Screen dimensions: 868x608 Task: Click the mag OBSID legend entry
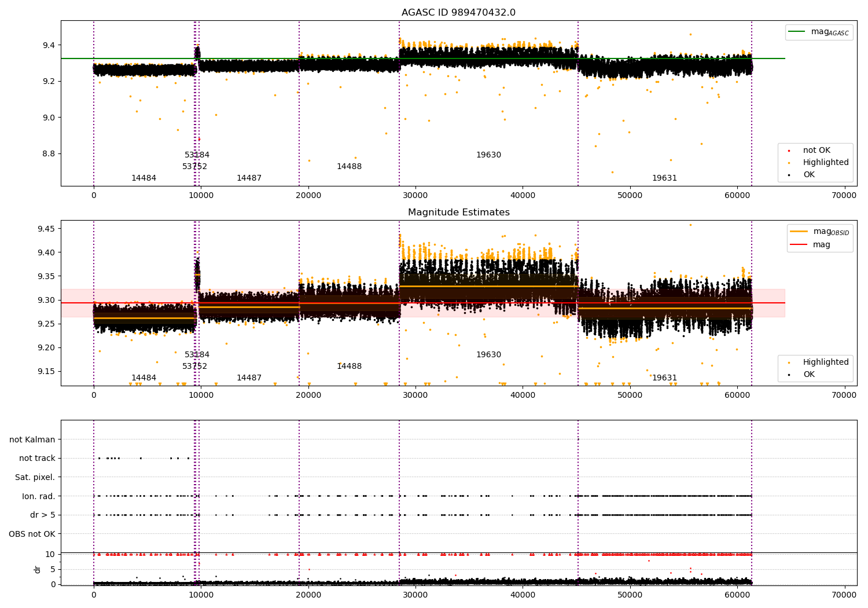click(819, 232)
